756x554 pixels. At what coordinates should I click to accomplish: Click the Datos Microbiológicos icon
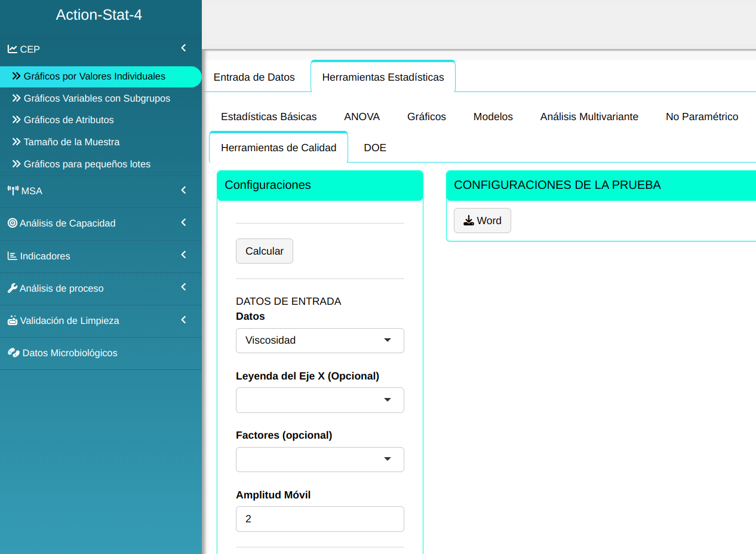click(x=13, y=353)
